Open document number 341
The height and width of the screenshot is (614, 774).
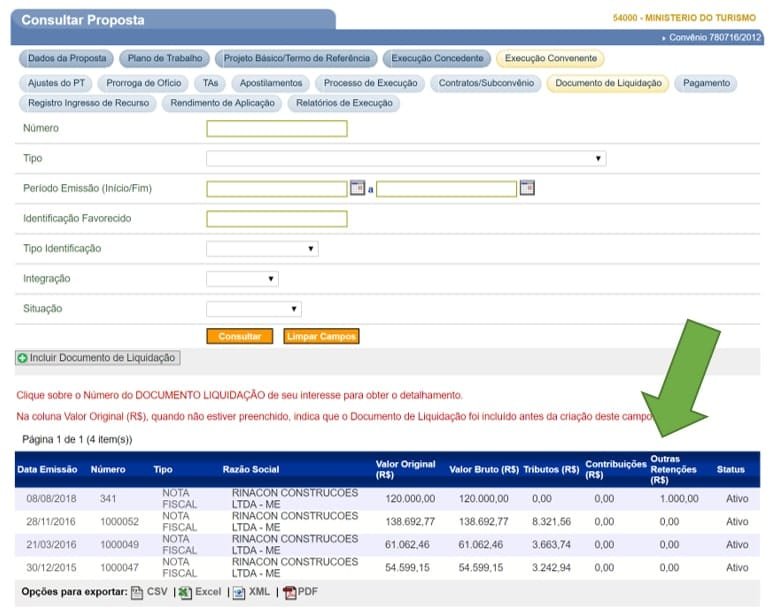point(108,499)
